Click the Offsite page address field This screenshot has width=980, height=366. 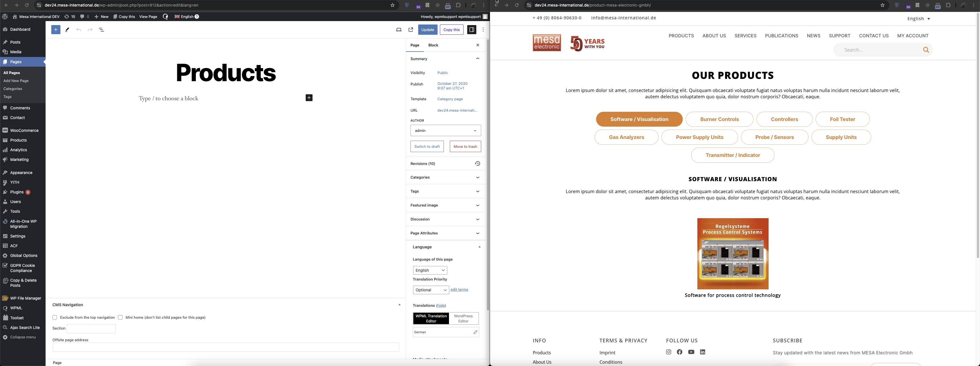[226, 347]
